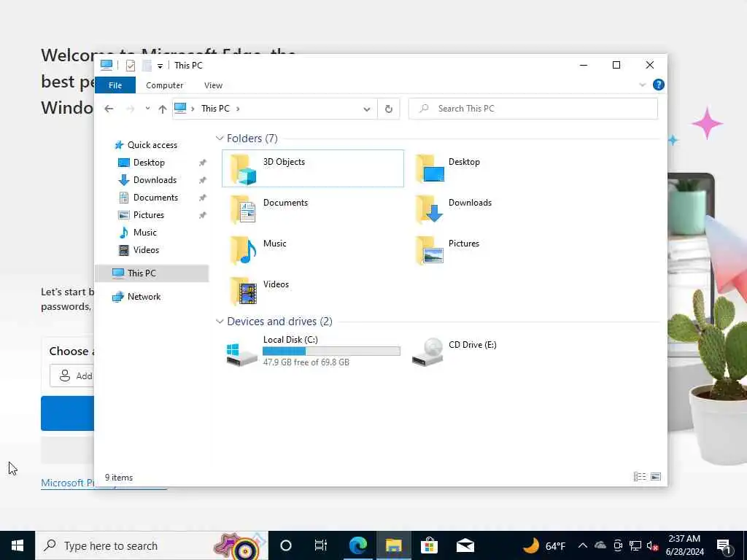Click the muted volume tray icon
This screenshot has width=747, height=560.
click(652, 545)
